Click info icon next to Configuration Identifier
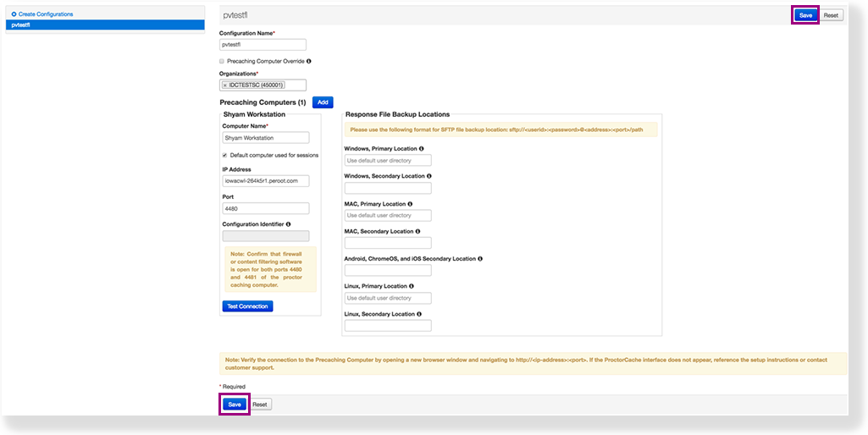This screenshot has width=868, height=435. (289, 224)
